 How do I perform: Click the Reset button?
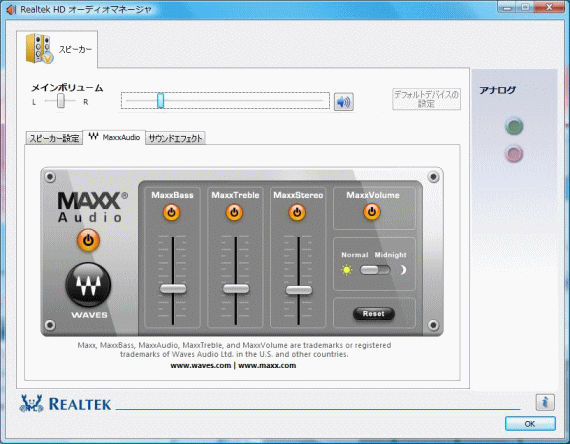pyautogui.click(x=374, y=313)
